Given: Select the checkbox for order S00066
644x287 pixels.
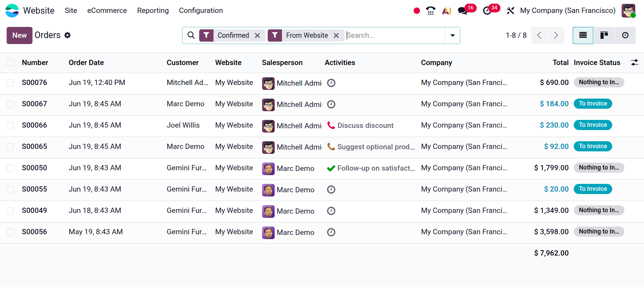Looking at the screenshot, I should (x=10, y=125).
